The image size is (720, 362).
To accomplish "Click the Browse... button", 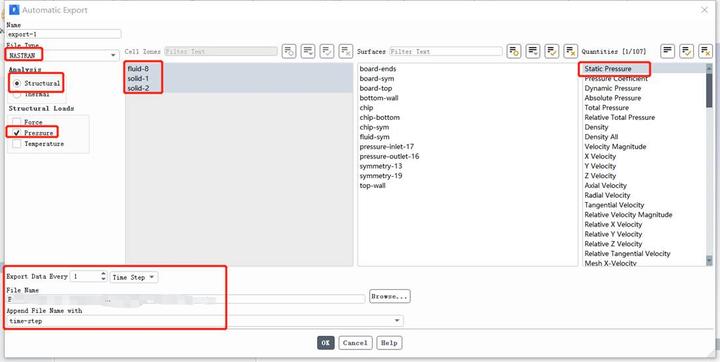I will pyautogui.click(x=390, y=296).
